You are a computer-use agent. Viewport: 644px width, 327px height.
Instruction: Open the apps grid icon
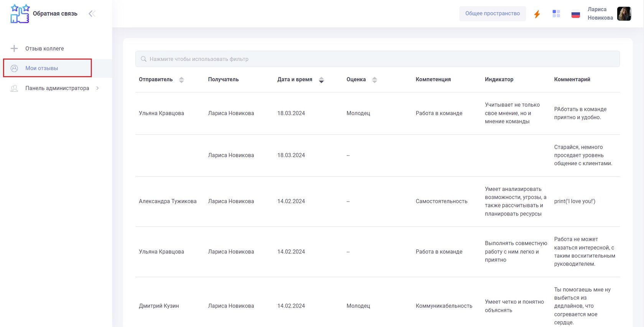pyautogui.click(x=556, y=14)
